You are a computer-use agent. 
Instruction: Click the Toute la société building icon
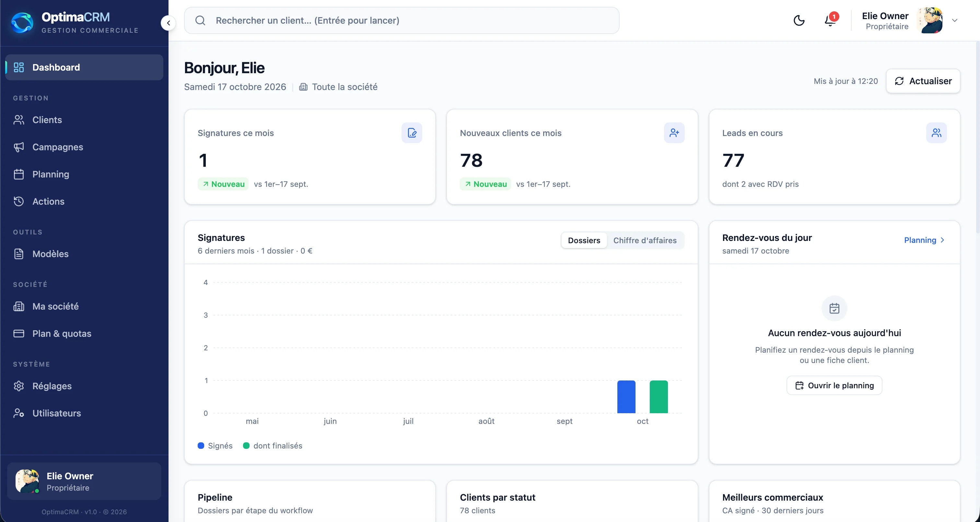pyautogui.click(x=303, y=87)
